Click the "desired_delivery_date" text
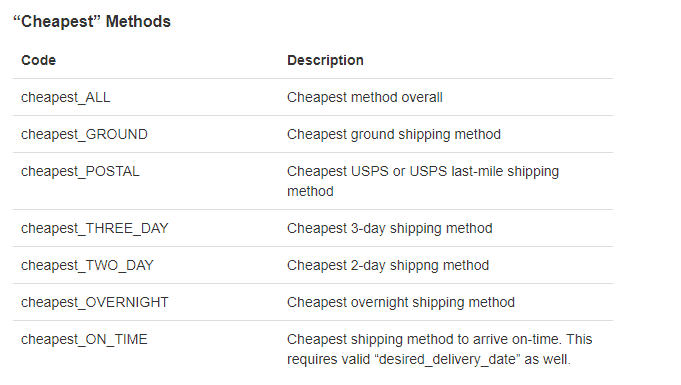681x385 pixels. pos(447,359)
